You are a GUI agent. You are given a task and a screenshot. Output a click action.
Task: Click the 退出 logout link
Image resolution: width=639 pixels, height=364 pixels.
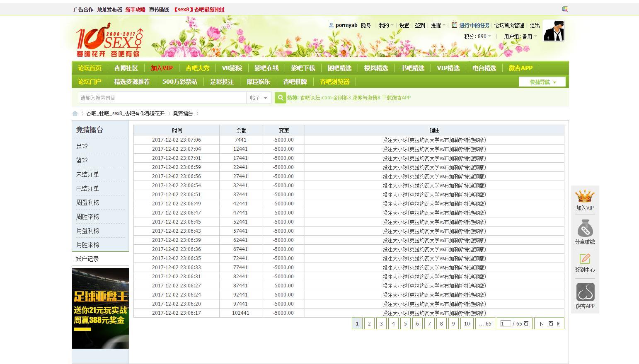coord(535,25)
